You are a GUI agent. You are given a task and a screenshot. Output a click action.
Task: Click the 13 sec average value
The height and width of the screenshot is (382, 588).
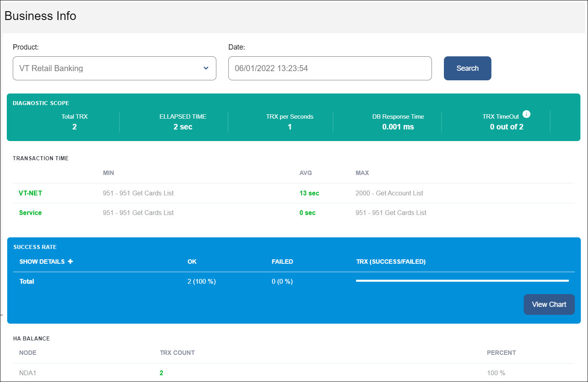click(x=309, y=193)
